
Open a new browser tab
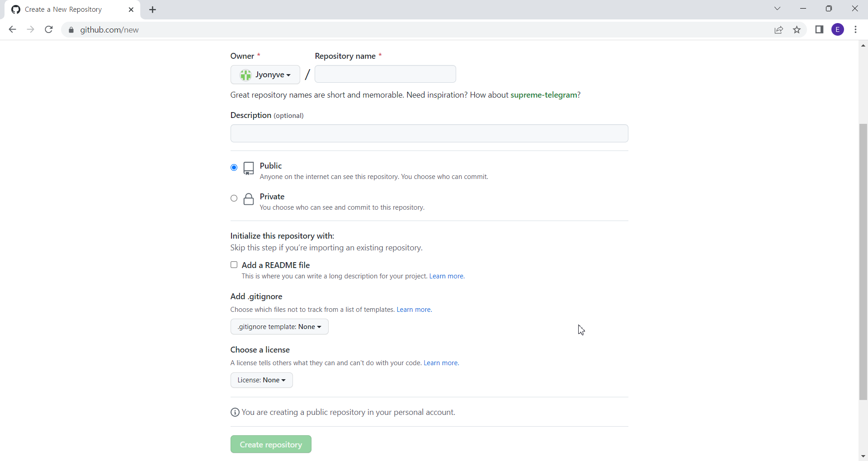pos(153,10)
